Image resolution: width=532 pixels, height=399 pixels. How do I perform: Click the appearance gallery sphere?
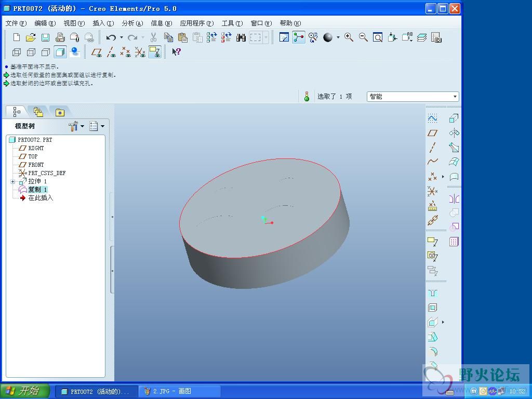[x=328, y=37]
